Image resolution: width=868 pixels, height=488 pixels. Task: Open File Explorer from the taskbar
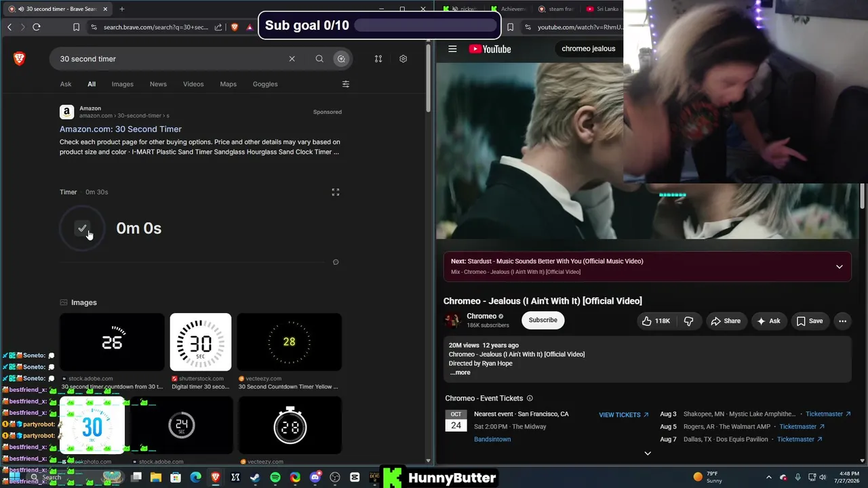pos(156,477)
